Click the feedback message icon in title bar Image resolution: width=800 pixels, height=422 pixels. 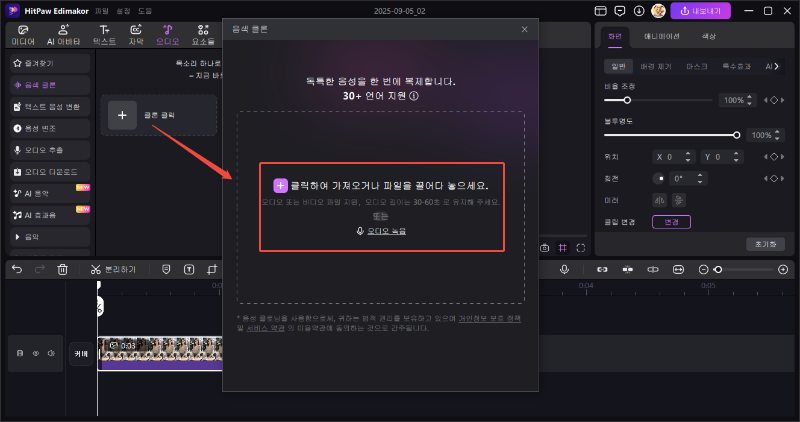click(619, 11)
